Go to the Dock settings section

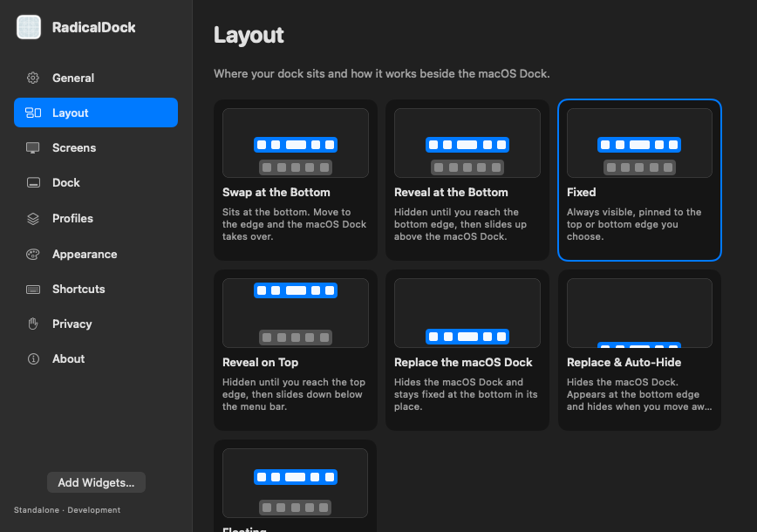(96, 182)
